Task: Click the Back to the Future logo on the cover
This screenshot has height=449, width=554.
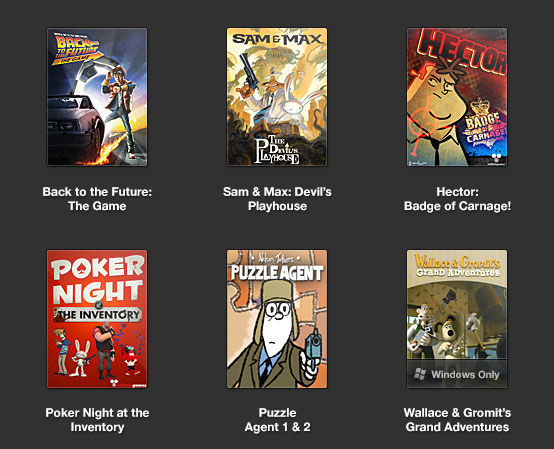Action: click(x=77, y=49)
